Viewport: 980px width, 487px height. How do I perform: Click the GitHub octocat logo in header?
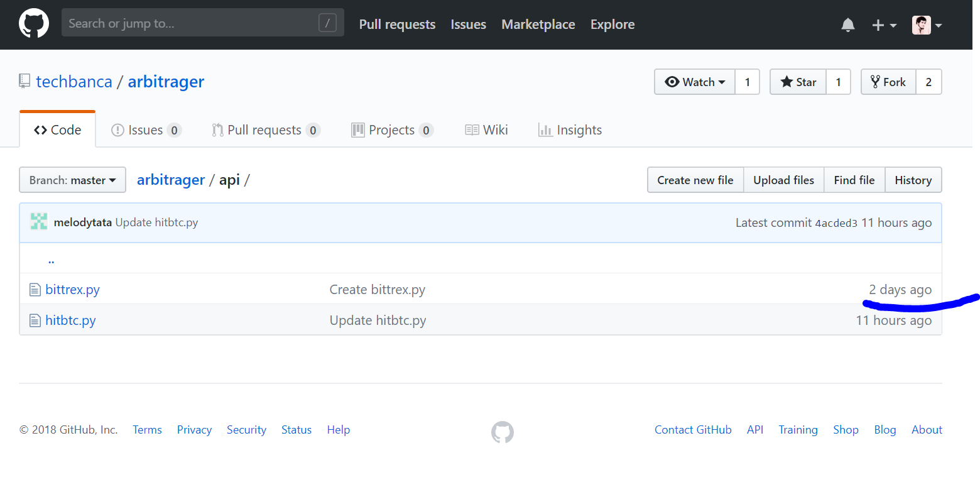tap(34, 25)
